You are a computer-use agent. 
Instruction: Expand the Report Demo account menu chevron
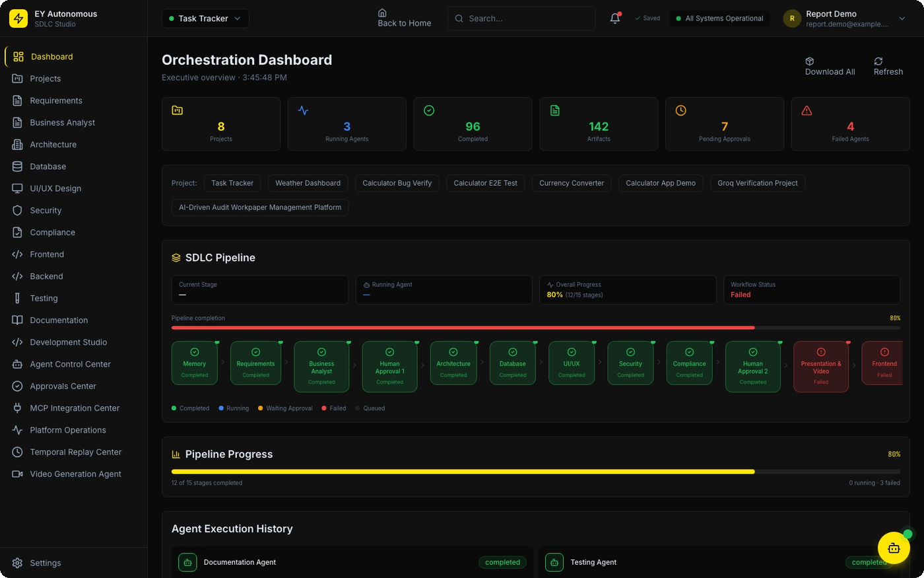902,18
